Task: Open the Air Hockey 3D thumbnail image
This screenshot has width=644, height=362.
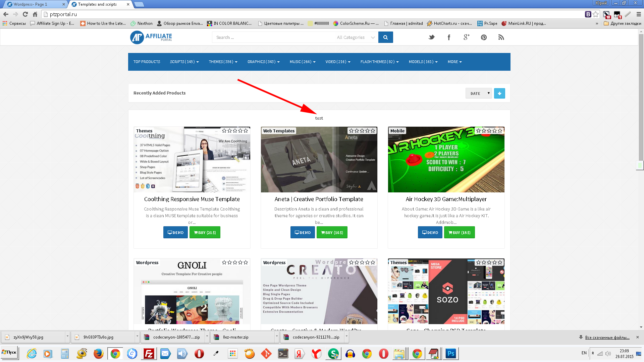Action: pyautogui.click(x=446, y=160)
